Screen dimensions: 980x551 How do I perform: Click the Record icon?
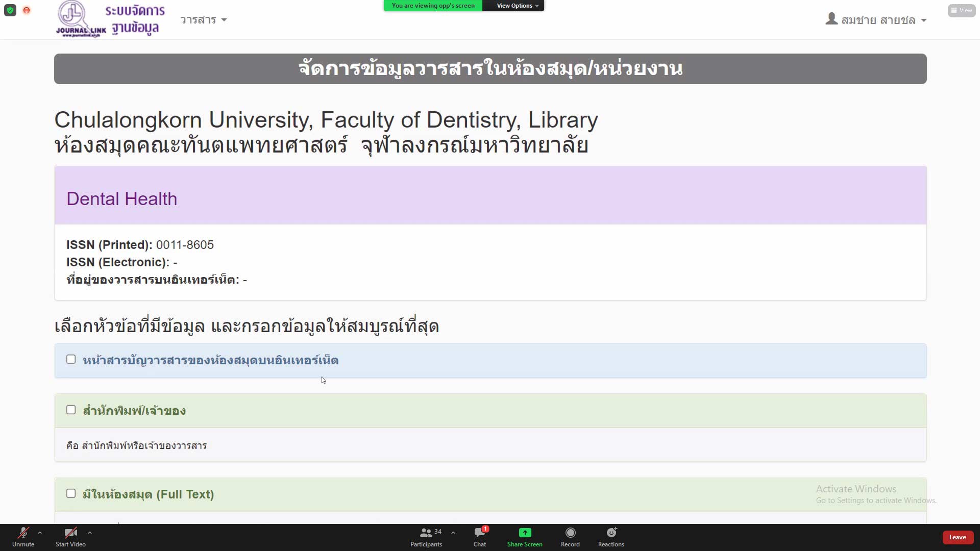click(570, 533)
